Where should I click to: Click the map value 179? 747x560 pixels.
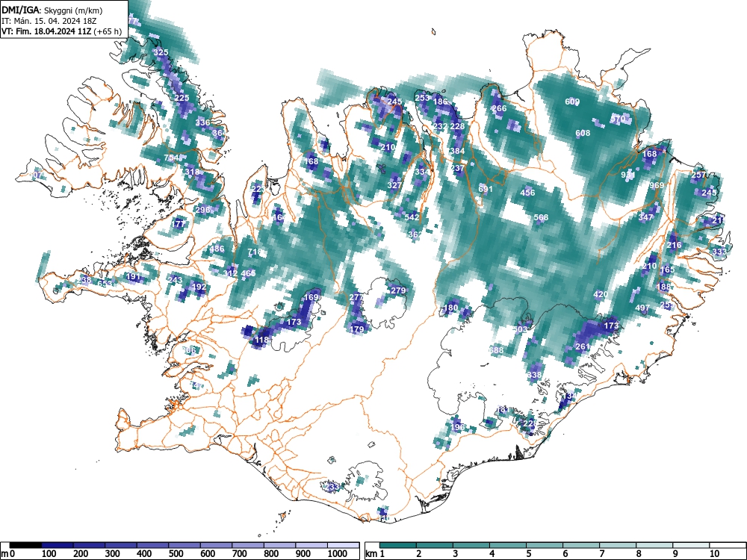tap(356, 329)
